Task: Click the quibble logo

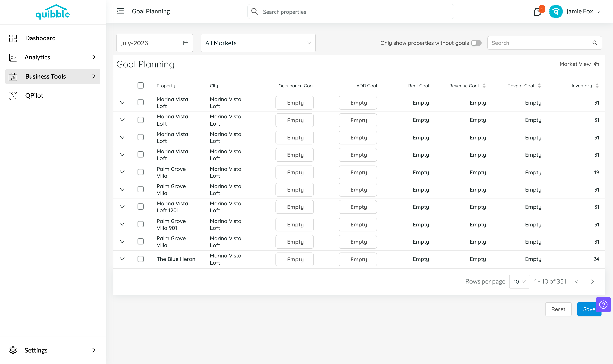Action: [53, 12]
